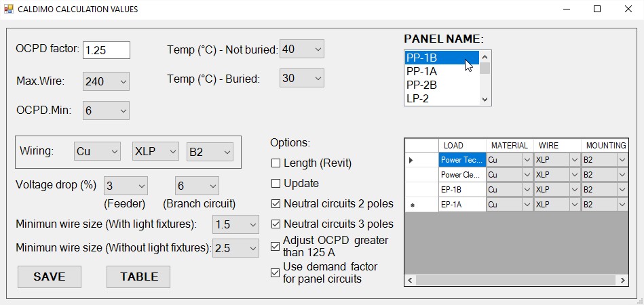Screen dimensions: 644x305
Task: Click the right arrow of table horizontal scrollbar
Action: coord(622,280)
